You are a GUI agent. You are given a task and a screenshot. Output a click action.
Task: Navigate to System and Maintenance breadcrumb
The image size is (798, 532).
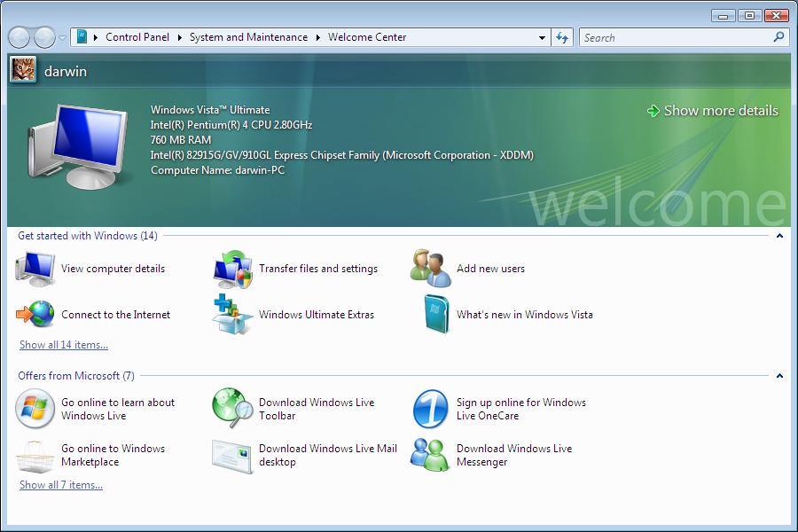pyautogui.click(x=248, y=37)
